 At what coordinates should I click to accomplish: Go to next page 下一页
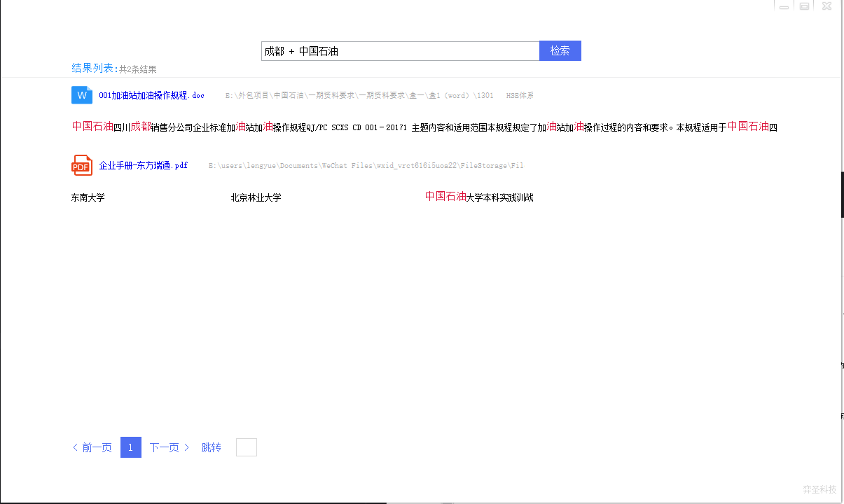[x=170, y=447]
